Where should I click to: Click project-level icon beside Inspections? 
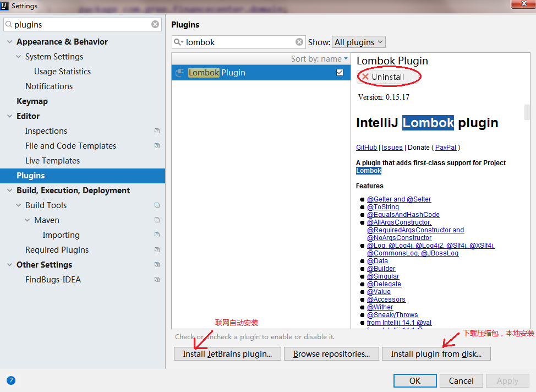tap(157, 130)
